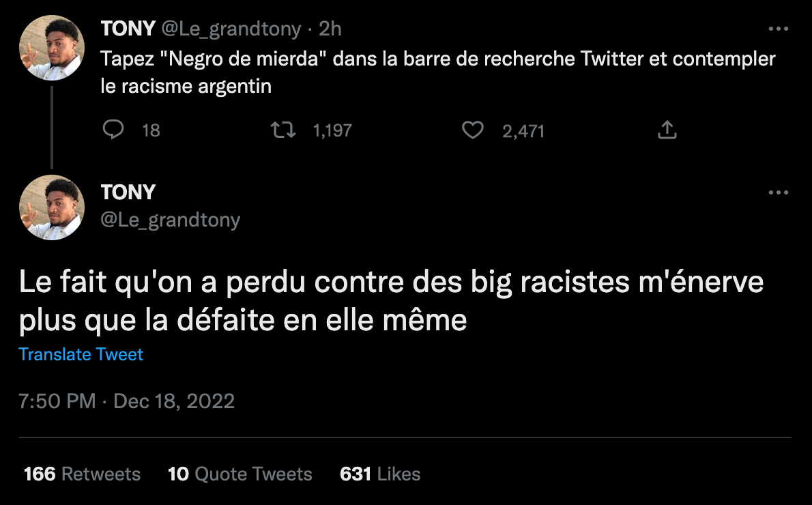
Task: Click the 1,197 retweet count
Action: [x=332, y=130]
